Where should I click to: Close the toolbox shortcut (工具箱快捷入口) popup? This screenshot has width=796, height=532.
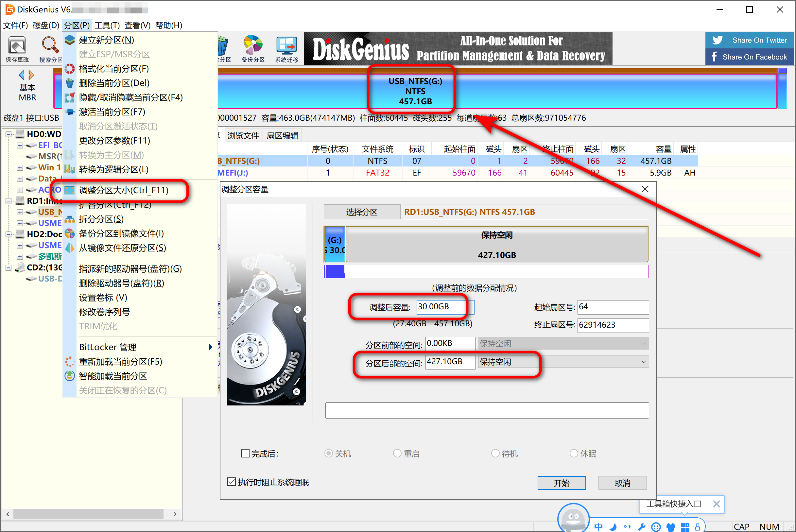(716, 504)
